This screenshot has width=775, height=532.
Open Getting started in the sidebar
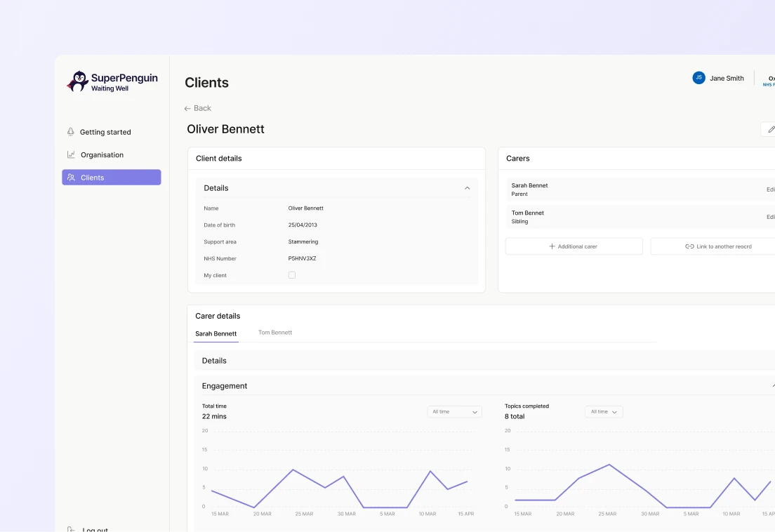click(x=111, y=132)
